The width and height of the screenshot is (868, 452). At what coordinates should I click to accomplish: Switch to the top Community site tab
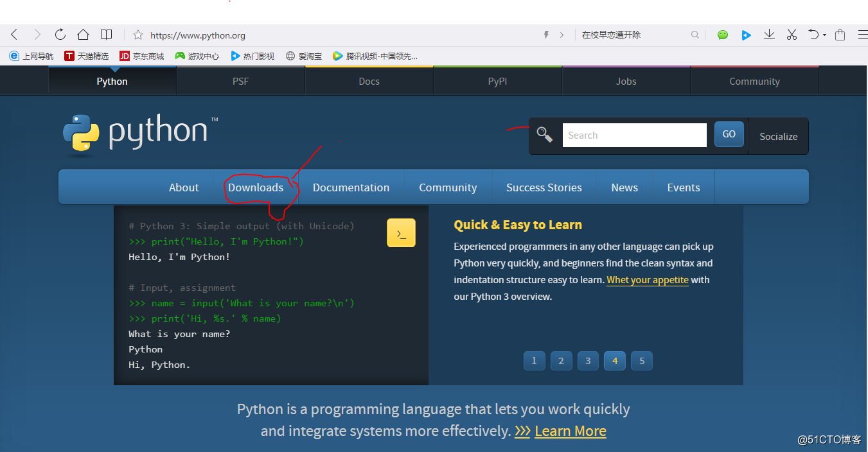pos(755,81)
